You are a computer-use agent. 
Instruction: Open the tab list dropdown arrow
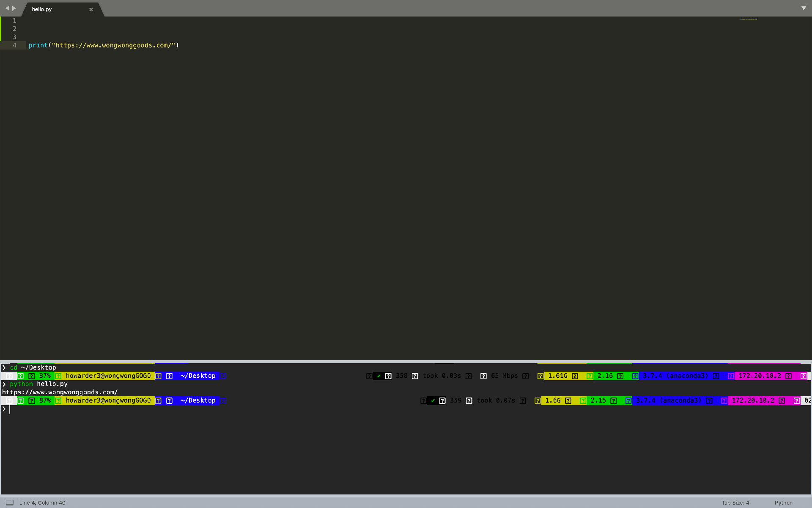pos(804,8)
